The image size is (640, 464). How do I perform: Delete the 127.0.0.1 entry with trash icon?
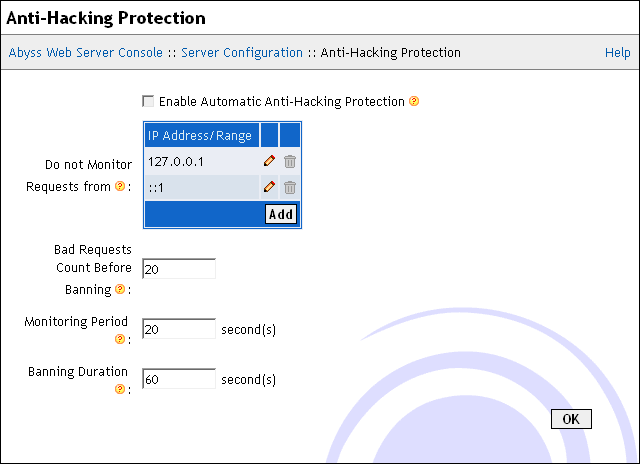click(290, 160)
